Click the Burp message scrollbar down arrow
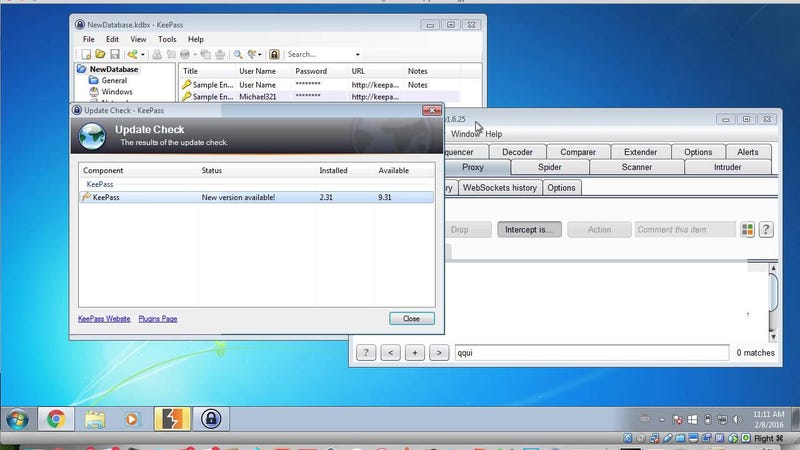 point(773,337)
